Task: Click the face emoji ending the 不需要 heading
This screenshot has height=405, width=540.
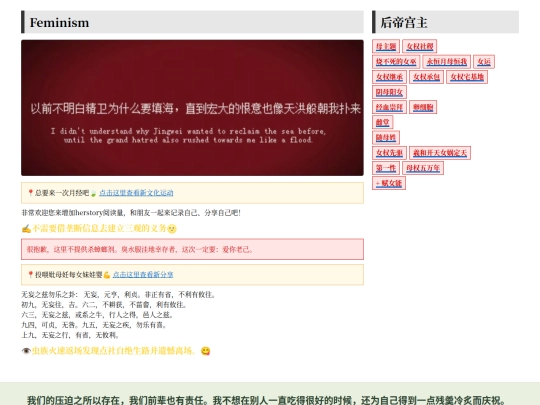Action: point(172,229)
